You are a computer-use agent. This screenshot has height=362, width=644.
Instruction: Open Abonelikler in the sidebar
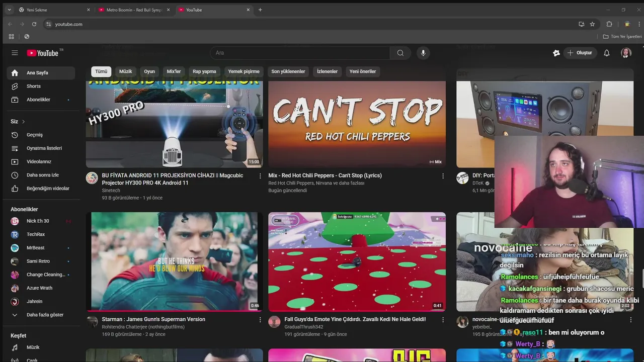pos(41,100)
